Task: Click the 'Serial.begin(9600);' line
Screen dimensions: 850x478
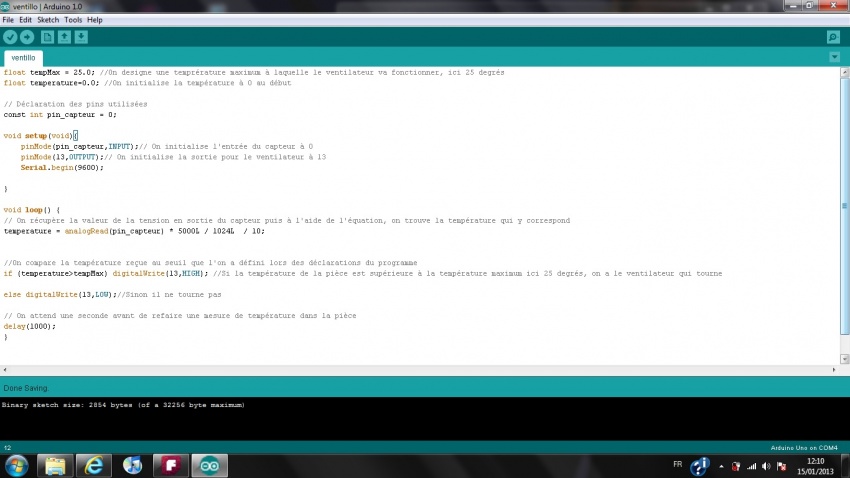Action: tap(62, 168)
